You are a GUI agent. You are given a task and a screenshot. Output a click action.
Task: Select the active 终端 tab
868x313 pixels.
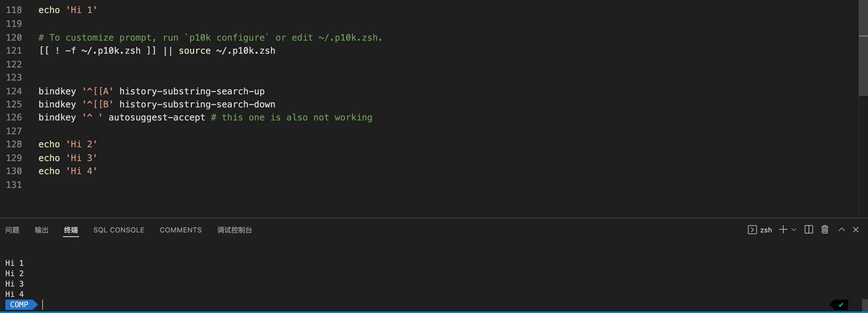(x=71, y=230)
